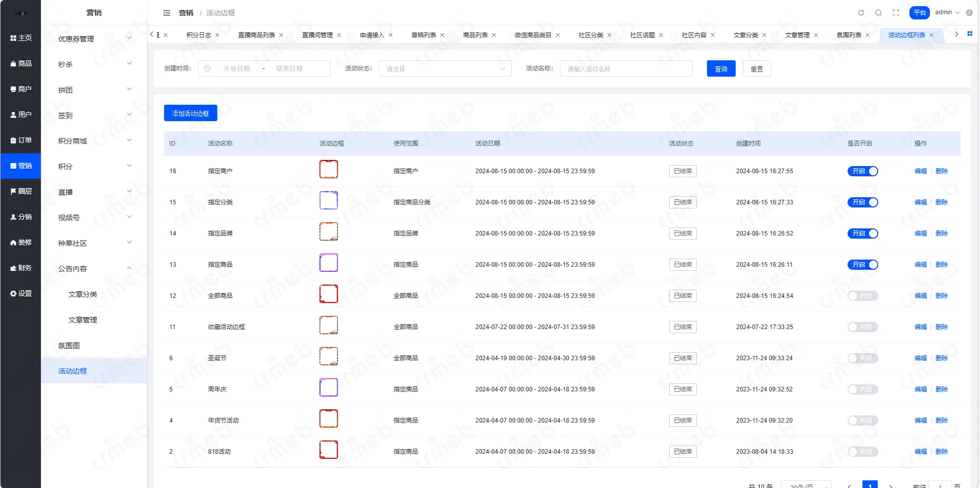Screen dimensions: 980x488
Task: Disable the switch for row 指定商户
Action: 862,171
